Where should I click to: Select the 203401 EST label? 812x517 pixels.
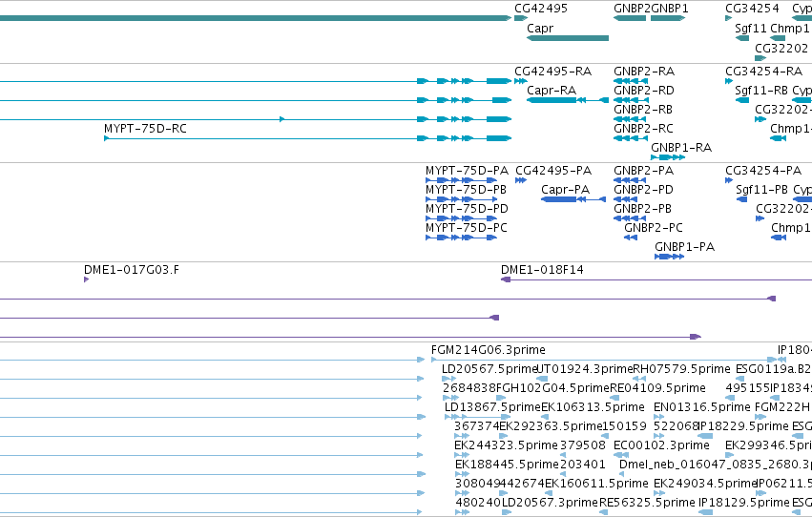pos(583,465)
